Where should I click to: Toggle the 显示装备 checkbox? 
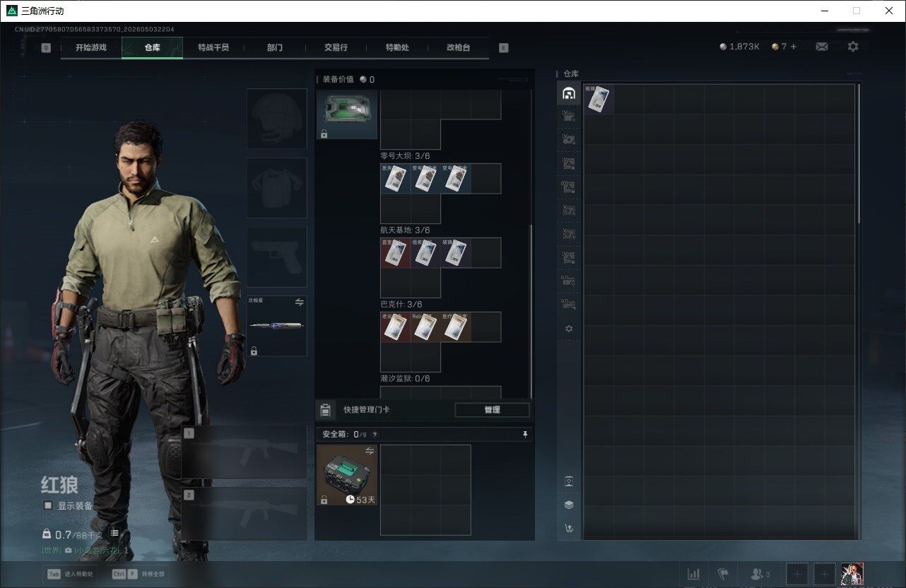pos(48,506)
